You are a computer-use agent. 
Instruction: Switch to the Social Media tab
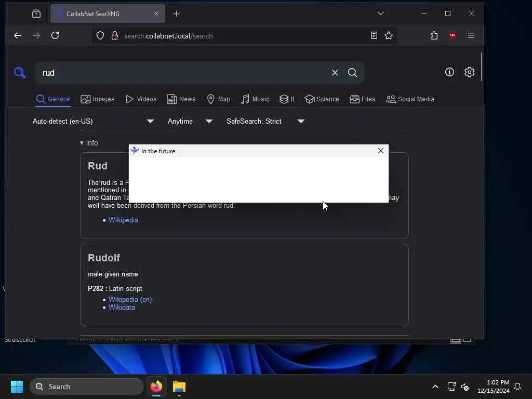pyautogui.click(x=410, y=99)
